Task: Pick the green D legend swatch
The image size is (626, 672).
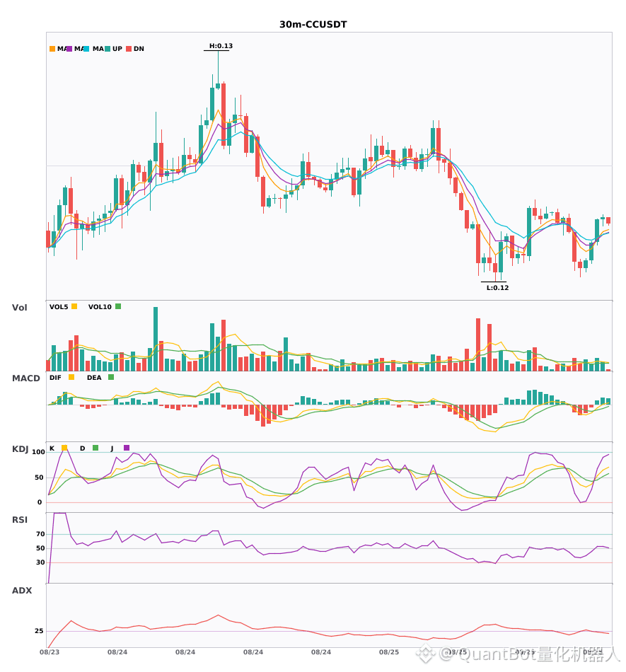Action: pos(95,448)
